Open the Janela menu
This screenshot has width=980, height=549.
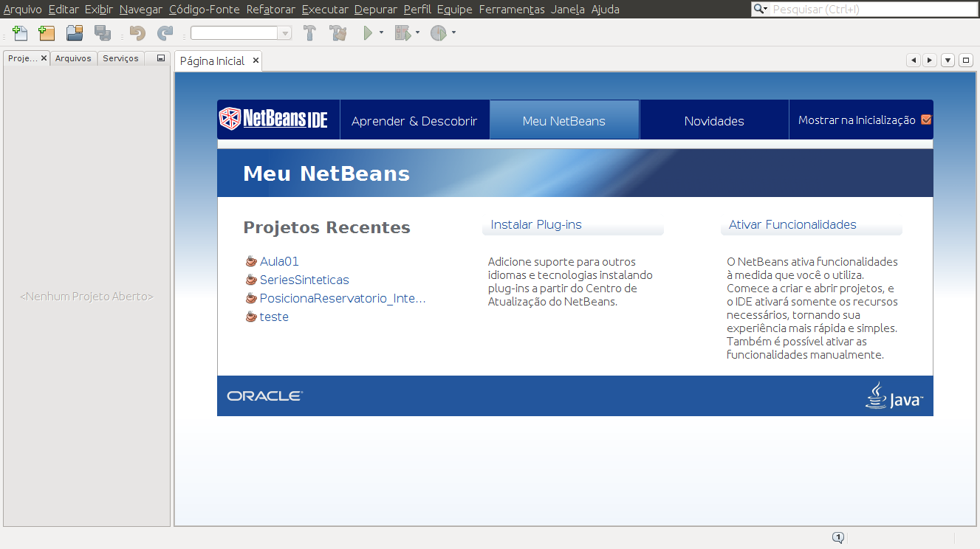(x=568, y=10)
